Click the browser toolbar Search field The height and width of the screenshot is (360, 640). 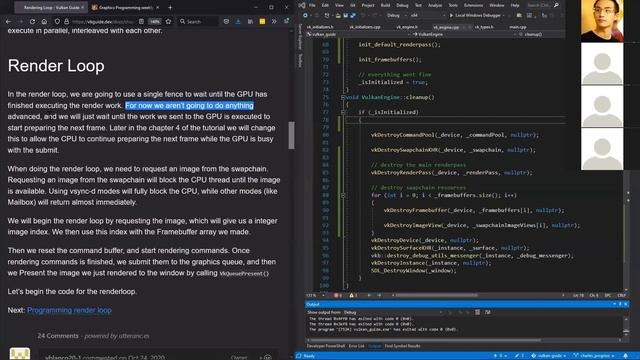coord(198,21)
